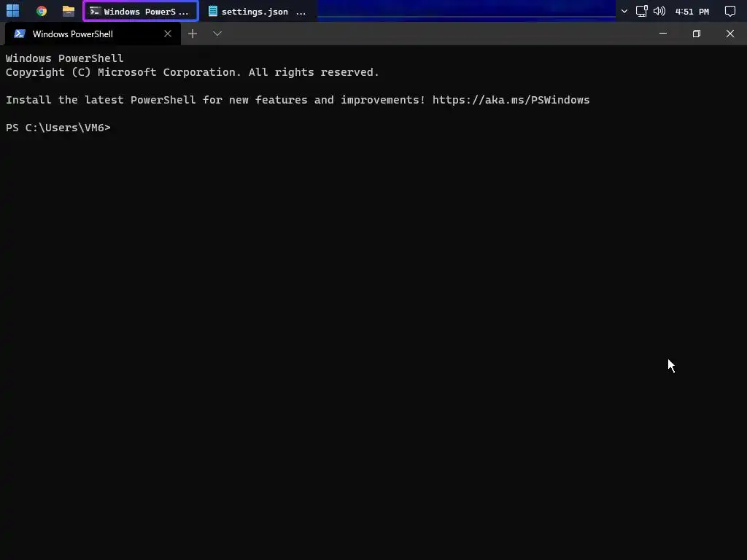
Task: Show hidden system tray icons chevron
Action: (x=624, y=12)
